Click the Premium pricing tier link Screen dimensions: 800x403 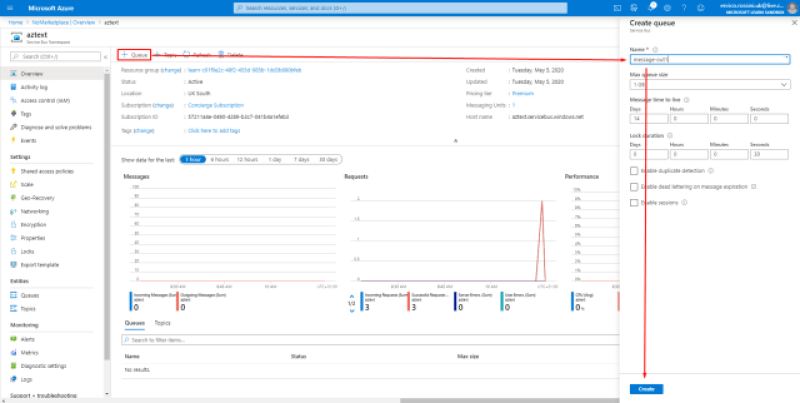[x=523, y=93]
